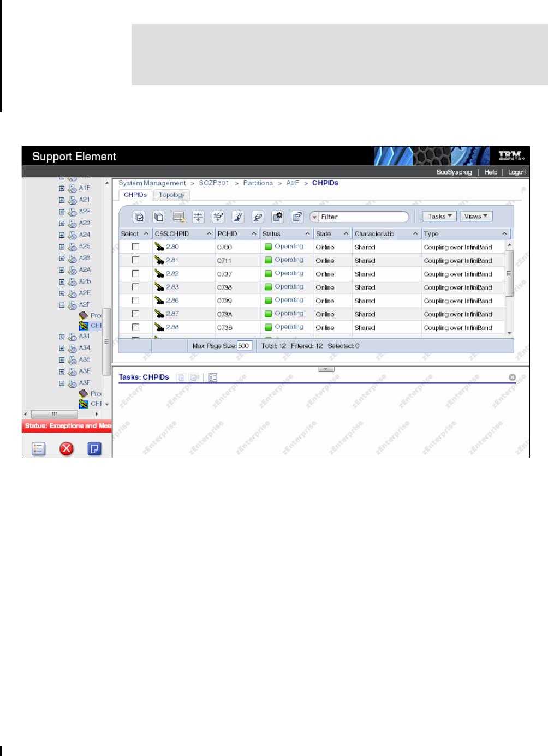Screen dimensions: 548x756
Task: Check the box for CHPID 2.83
Action: click(135, 287)
